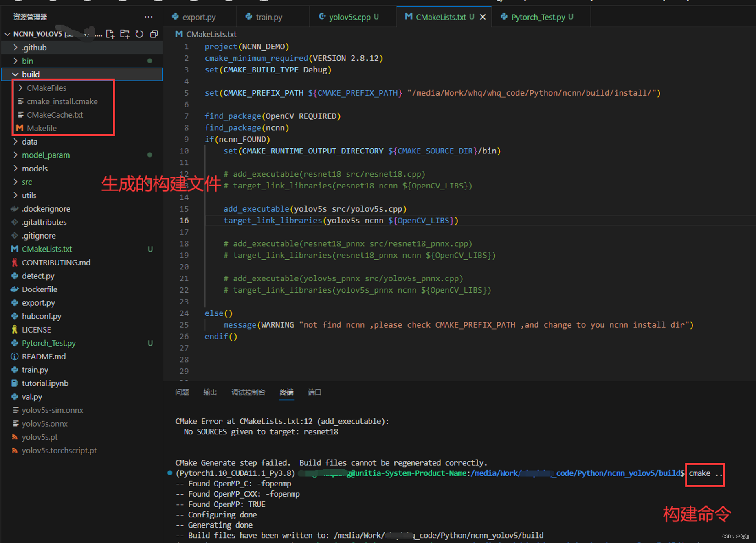Click add_executable(yolov5s src/yolov5s.cpp) line
The image size is (756, 543).
pos(315,209)
